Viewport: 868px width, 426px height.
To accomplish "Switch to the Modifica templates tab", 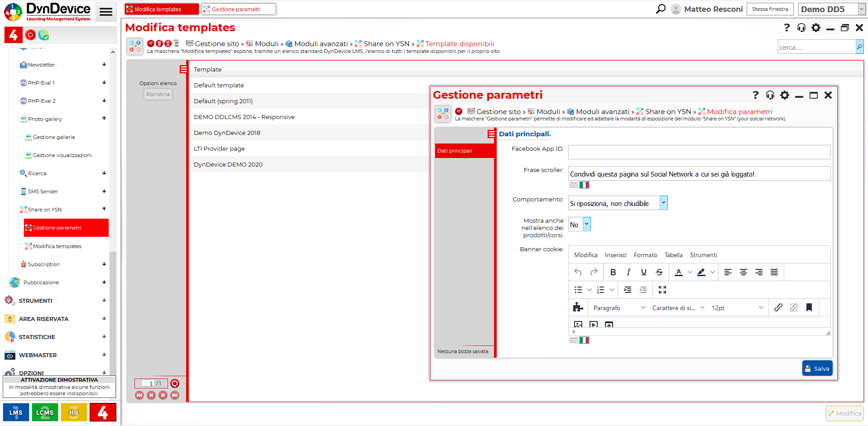I will pos(161,9).
